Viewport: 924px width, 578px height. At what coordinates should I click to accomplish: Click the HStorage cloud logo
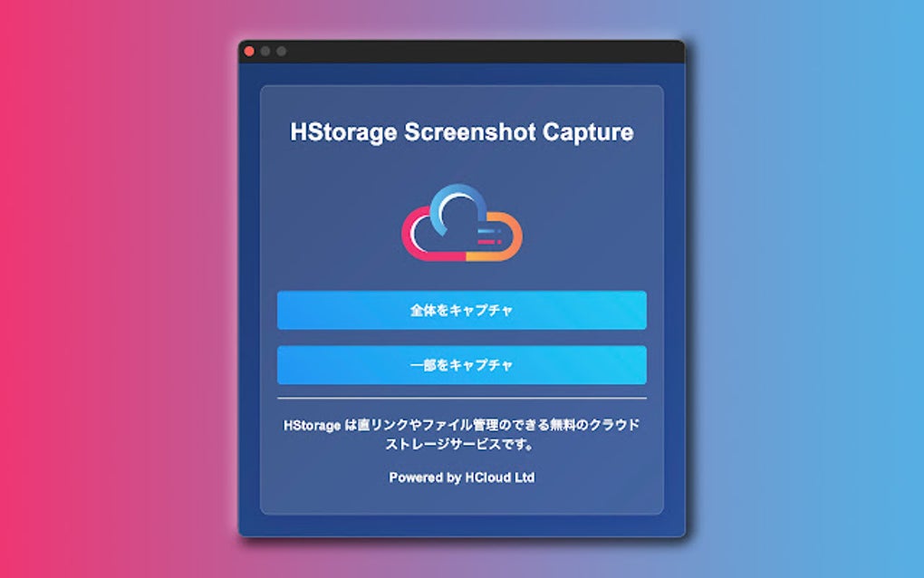tap(462, 222)
